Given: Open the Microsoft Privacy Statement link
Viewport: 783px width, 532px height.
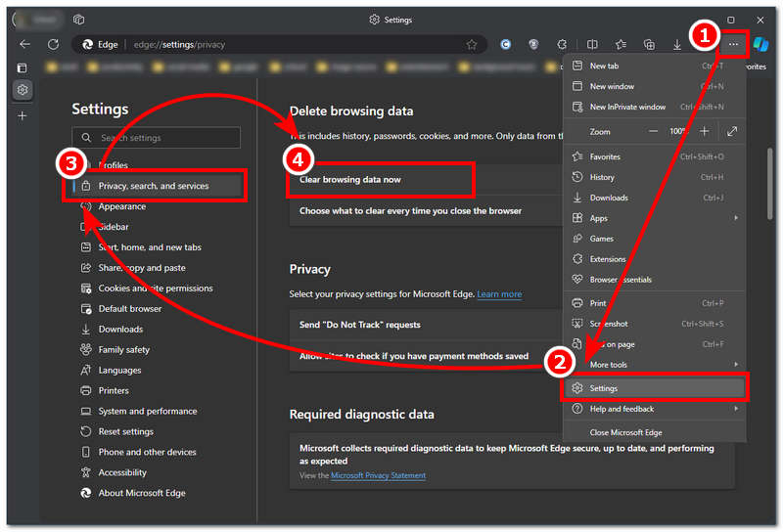Looking at the screenshot, I should coord(378,475).
